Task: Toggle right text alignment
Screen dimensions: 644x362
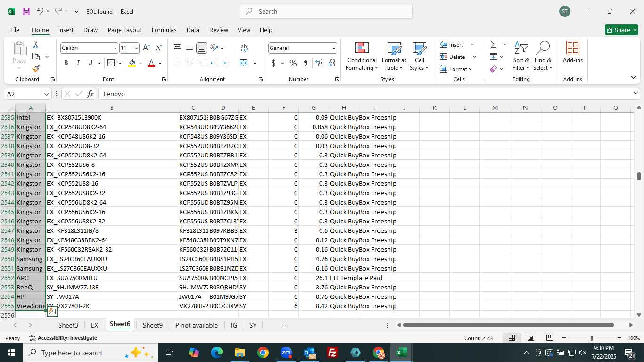Action: pyautogui.click(x=202, y=63)
